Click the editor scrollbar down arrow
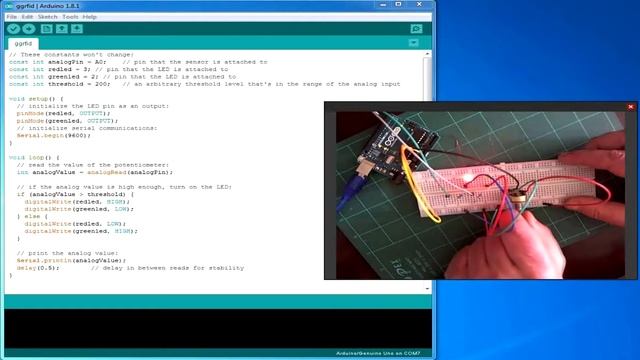 click(x=427, y=289)
